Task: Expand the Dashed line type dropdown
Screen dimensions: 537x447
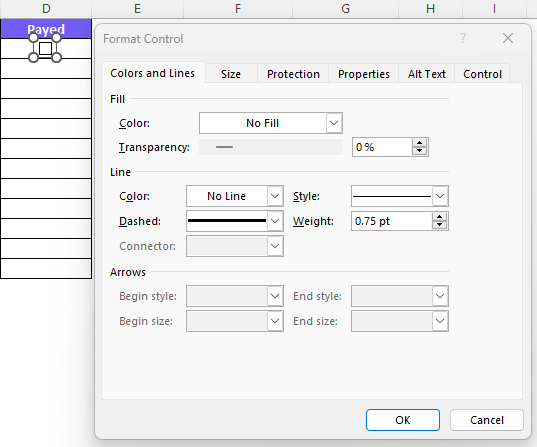Action: [275, 221]
